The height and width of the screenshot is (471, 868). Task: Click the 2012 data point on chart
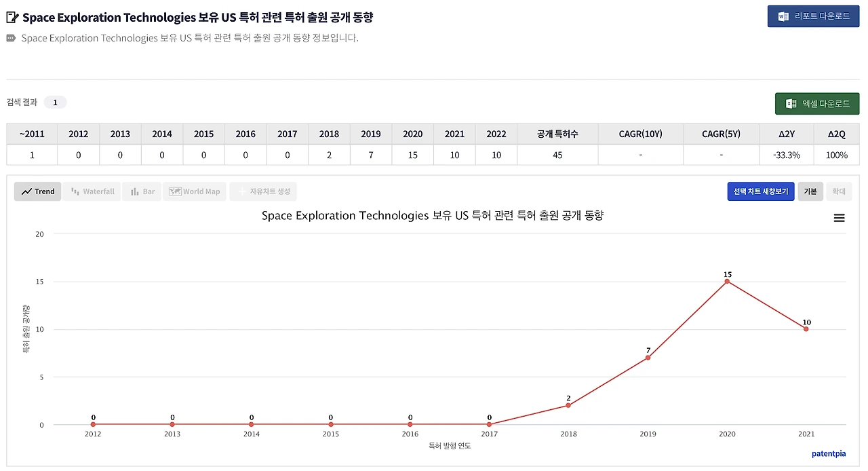tap(93, 425)
